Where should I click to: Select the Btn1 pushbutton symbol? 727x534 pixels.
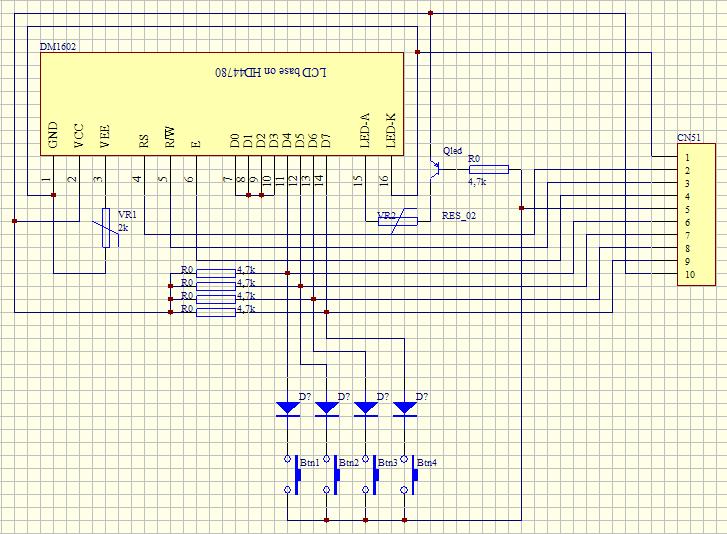[x=292, y=475]
